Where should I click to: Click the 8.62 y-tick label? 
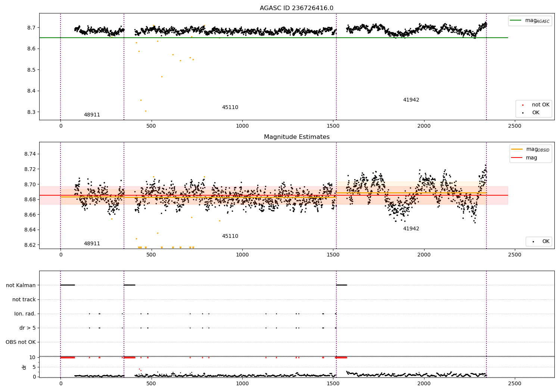[x=29, y=245]
